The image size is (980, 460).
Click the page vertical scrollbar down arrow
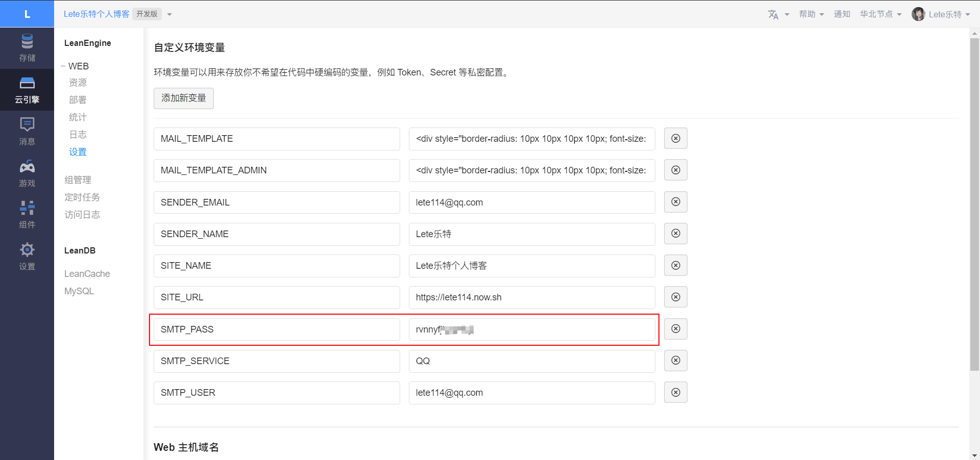[974, 455]
